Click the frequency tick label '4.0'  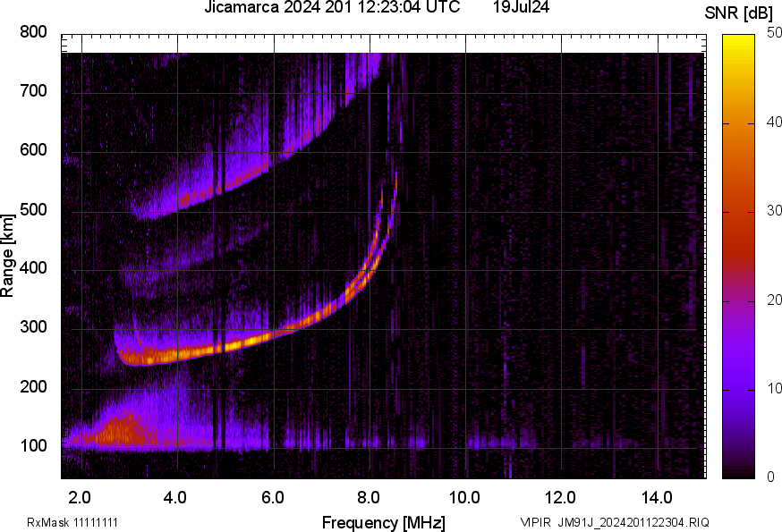(x=175, y=497)
